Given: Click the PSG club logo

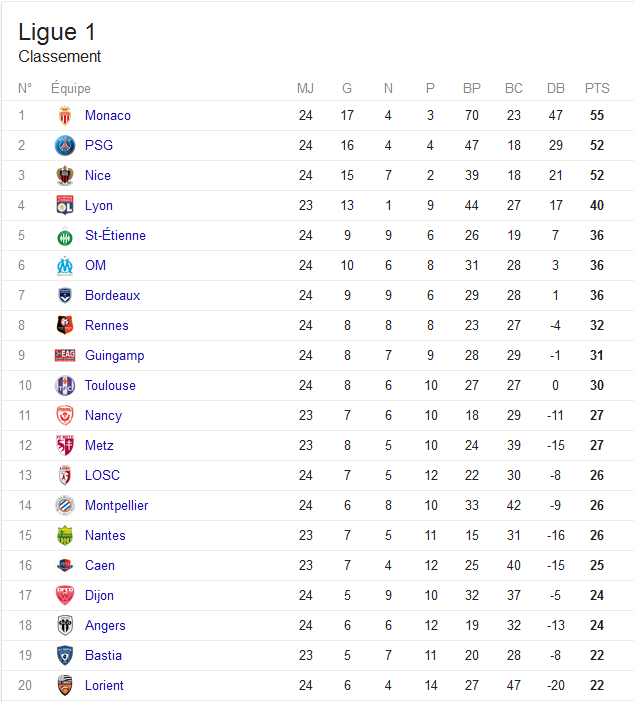Looking at the screenshot, I should (65, 146).
